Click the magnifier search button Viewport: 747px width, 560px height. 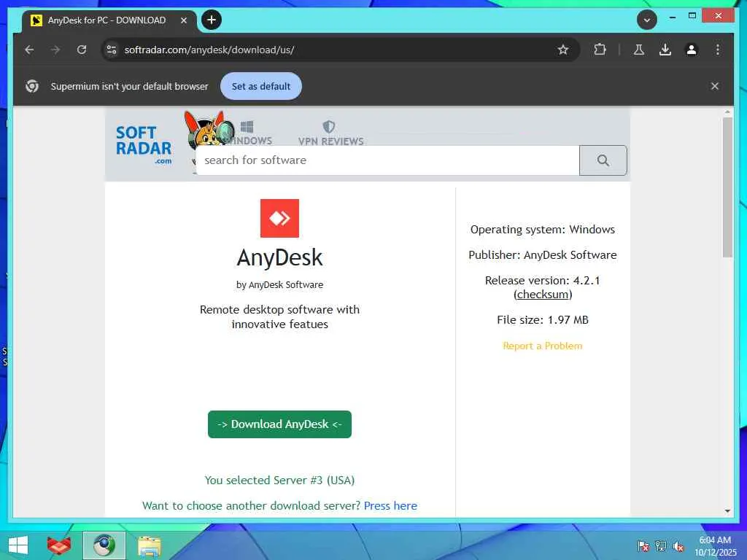click(x=603, y=160)
